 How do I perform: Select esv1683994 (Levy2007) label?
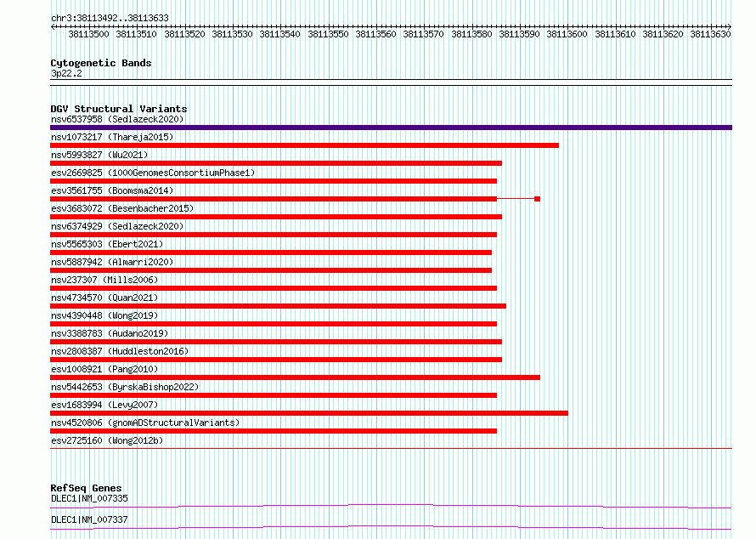point(104,405)
